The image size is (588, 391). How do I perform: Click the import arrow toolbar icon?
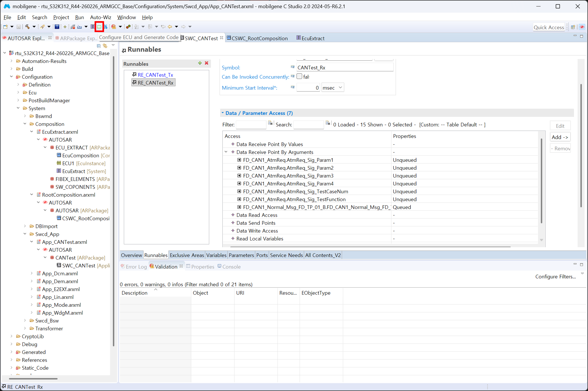tap(79, 27)
